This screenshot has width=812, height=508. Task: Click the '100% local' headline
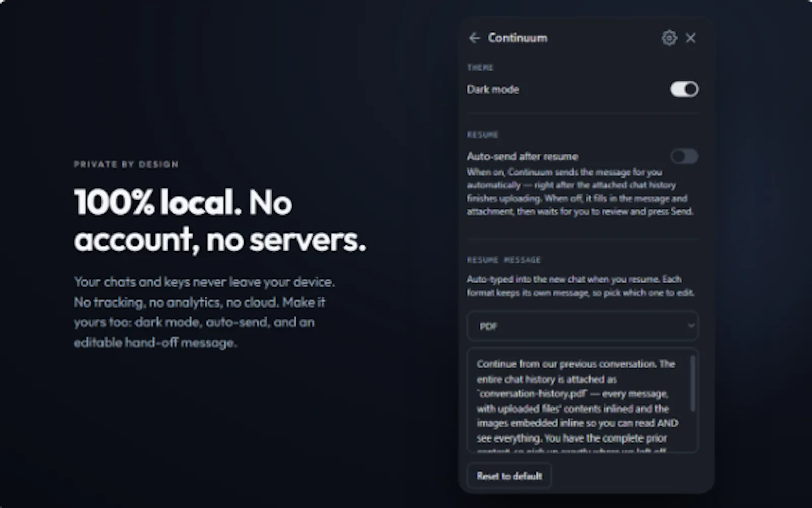click(x=220, y=220)
